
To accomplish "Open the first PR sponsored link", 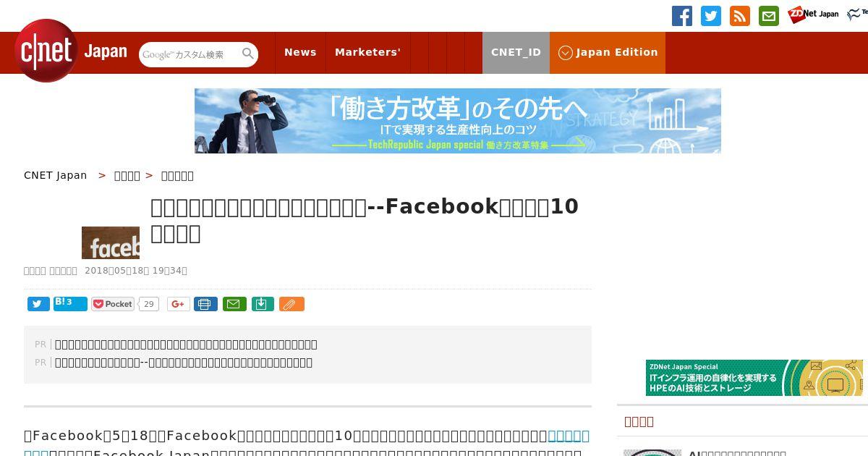I will pyautogui.click(x=186, y=345).
